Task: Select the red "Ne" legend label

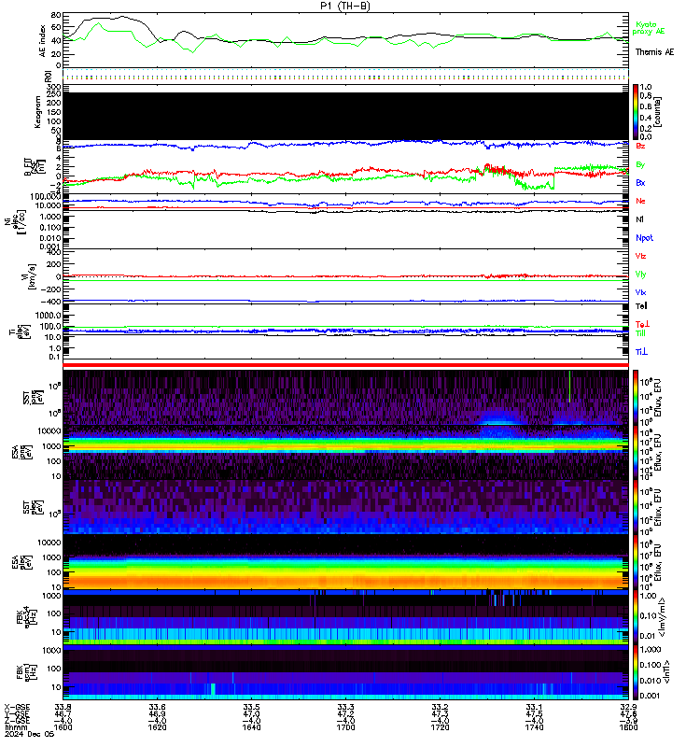Action: pos(640,201)
